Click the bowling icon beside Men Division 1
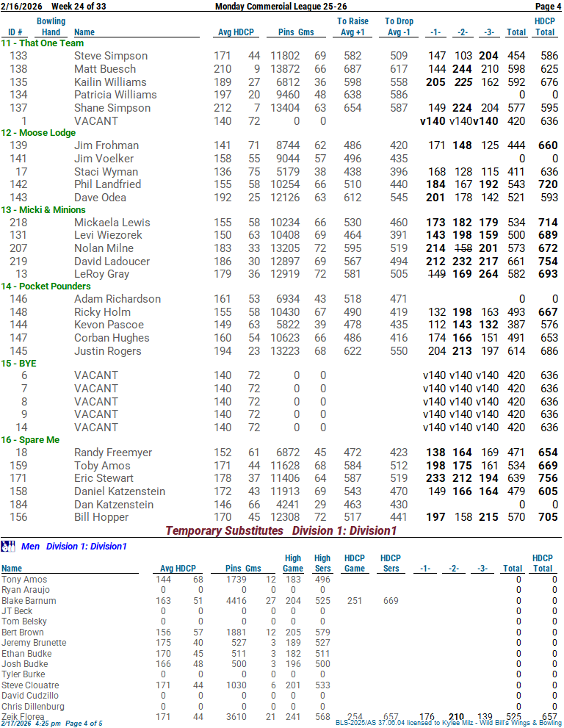 coord(8,547)
